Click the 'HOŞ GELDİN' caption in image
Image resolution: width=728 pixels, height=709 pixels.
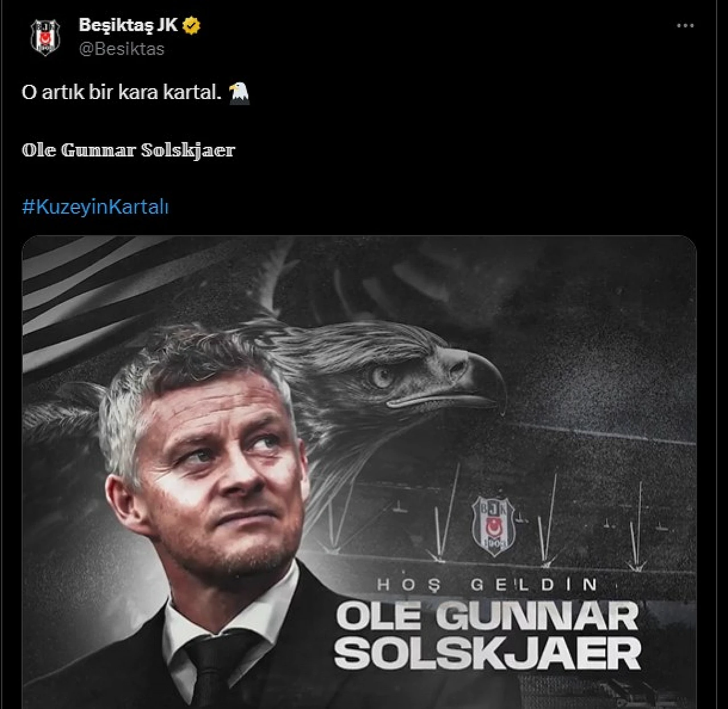click(487, 584)
